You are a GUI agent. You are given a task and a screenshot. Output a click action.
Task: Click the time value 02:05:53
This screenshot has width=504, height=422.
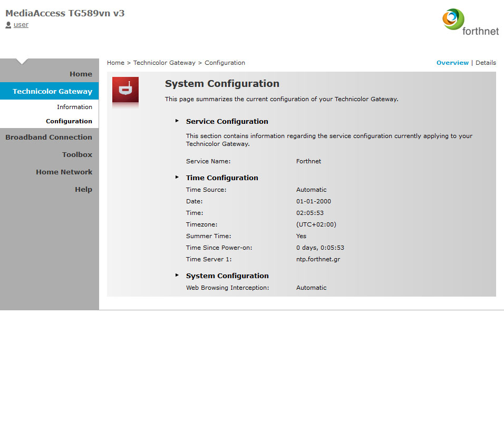click(310, 213)
